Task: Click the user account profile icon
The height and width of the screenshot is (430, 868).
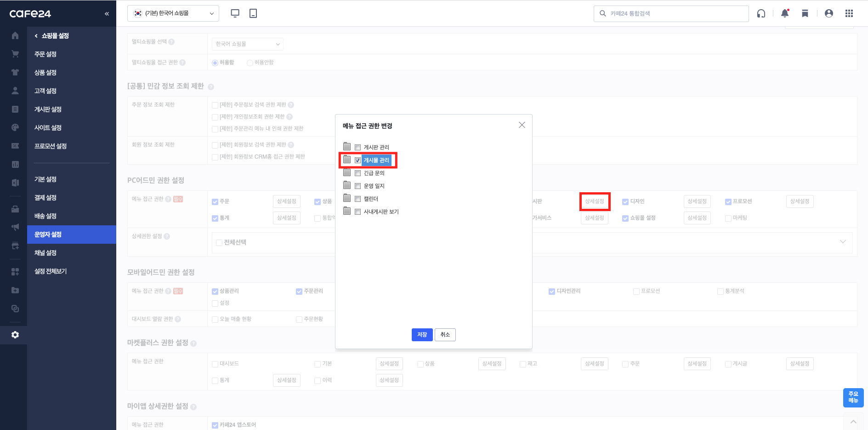Action: pos(829,13)
